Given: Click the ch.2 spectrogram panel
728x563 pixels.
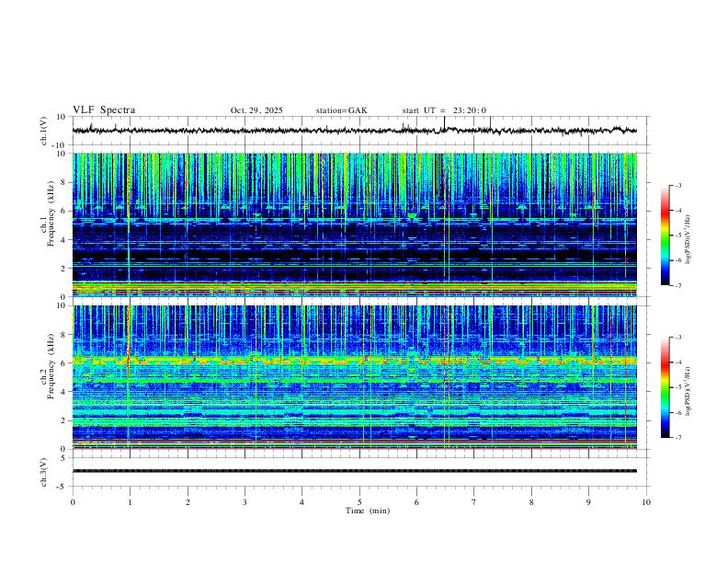Looking at the screenshot, I should coord(355,377).
